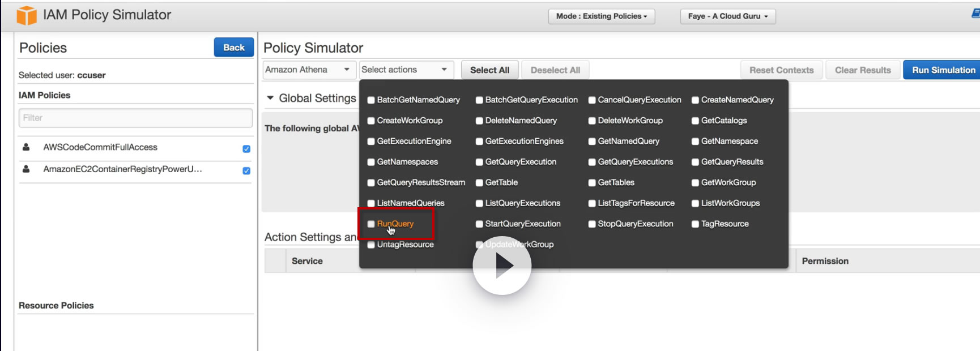Check the ListQueryExecutions action
The image size is (980, 351).
[479, 203]
